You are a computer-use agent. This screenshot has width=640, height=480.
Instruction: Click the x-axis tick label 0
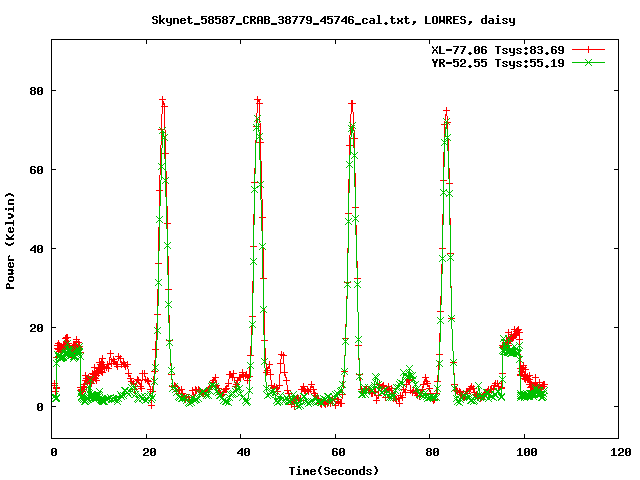(54, 452)
